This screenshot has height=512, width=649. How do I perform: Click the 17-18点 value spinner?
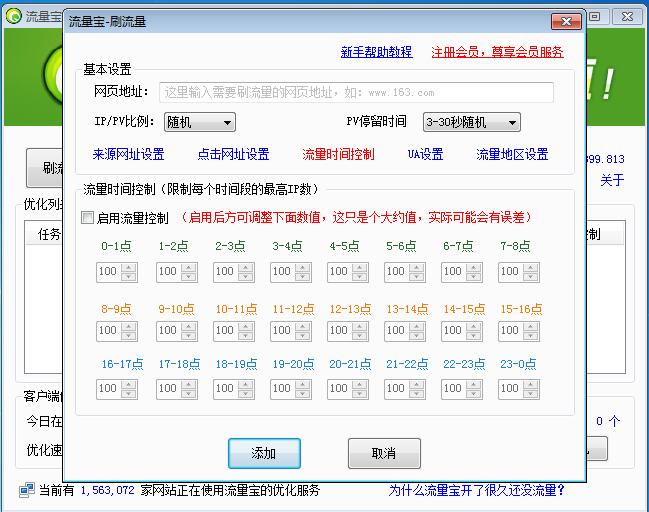[177, 389]
